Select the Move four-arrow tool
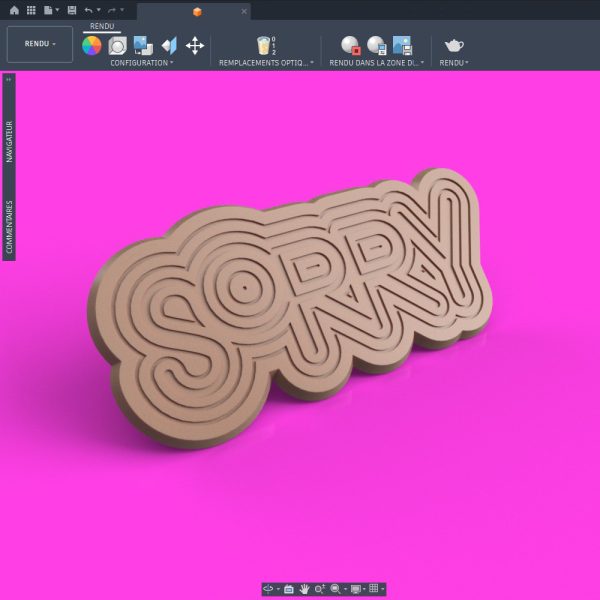600x600 pixels. (x=195, y=46)
